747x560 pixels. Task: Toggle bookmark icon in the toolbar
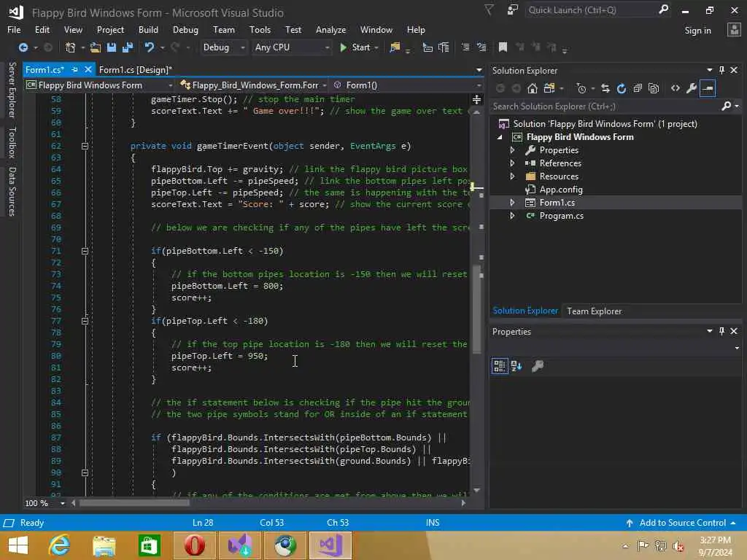pyautogui.click(x=503, y=47)
